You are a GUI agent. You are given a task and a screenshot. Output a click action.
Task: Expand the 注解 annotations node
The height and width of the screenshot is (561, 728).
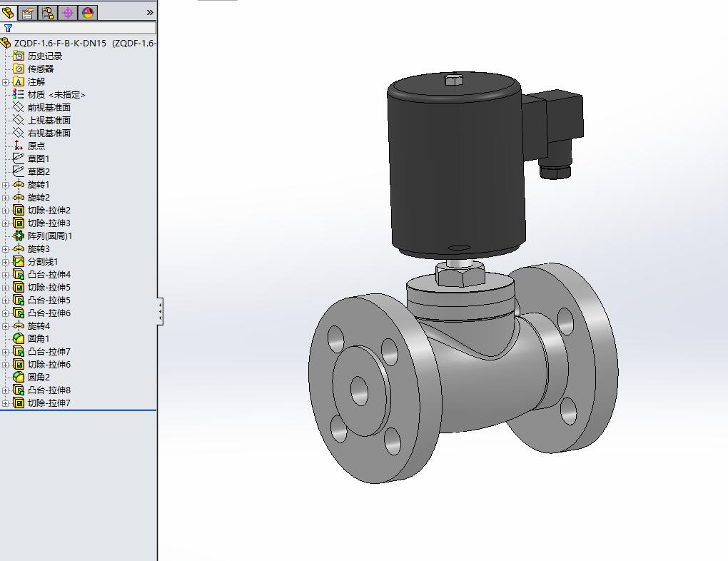point(5,82)
